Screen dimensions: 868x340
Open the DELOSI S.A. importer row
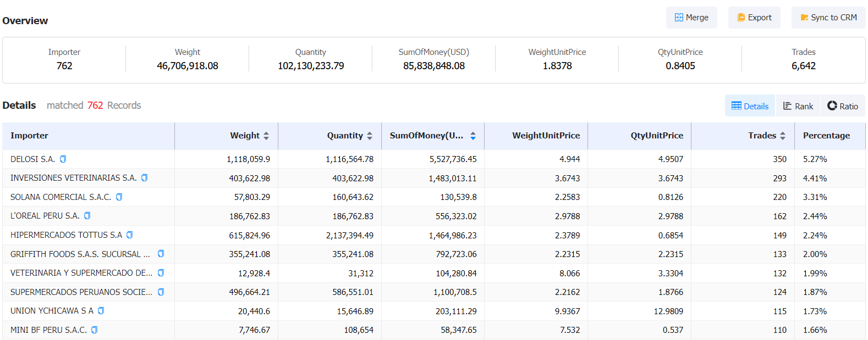click(x=434, y=159)
